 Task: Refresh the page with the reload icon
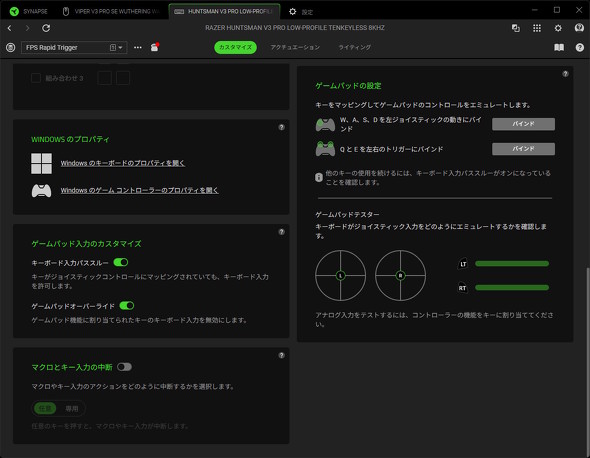46,28
